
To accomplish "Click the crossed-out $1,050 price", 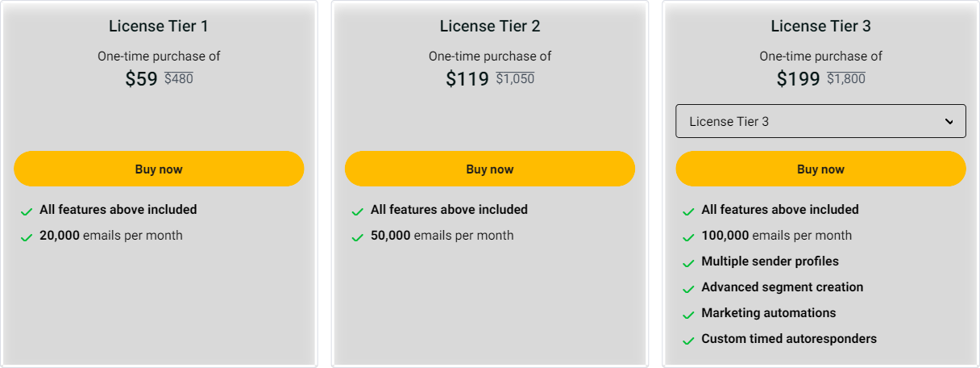I will coord(515,79).
